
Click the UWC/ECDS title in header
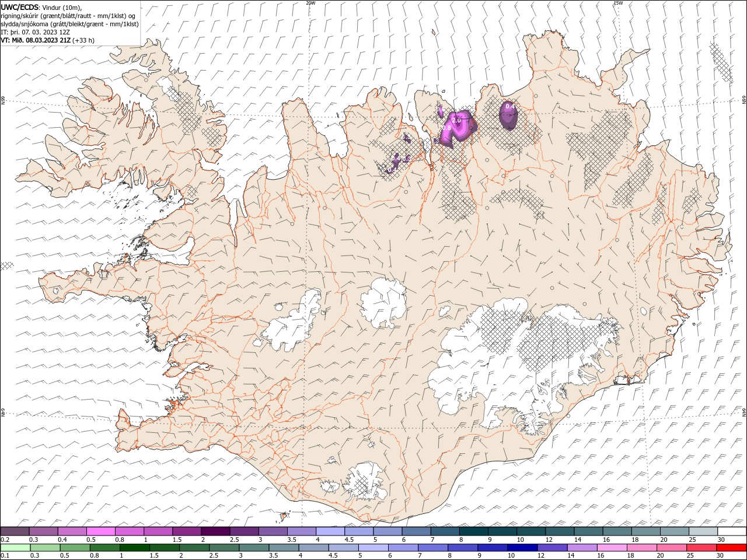[x=20, y=7]
